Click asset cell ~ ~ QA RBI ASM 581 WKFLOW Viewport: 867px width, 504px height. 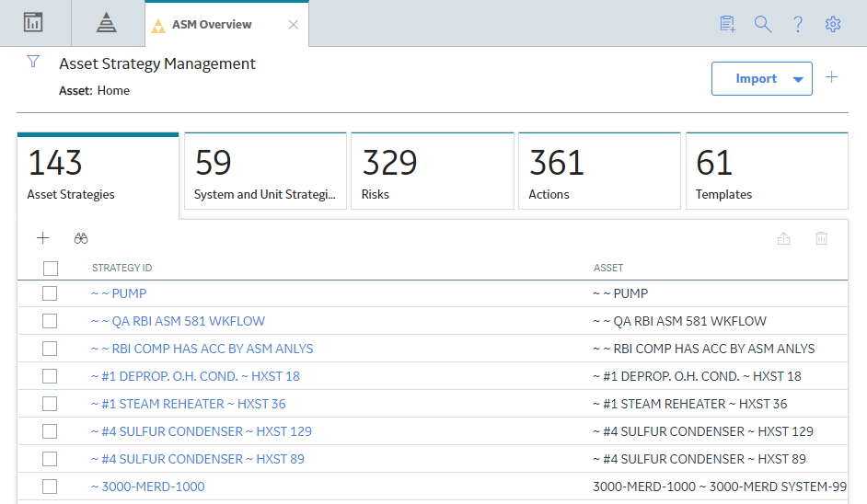coord(679,321)
